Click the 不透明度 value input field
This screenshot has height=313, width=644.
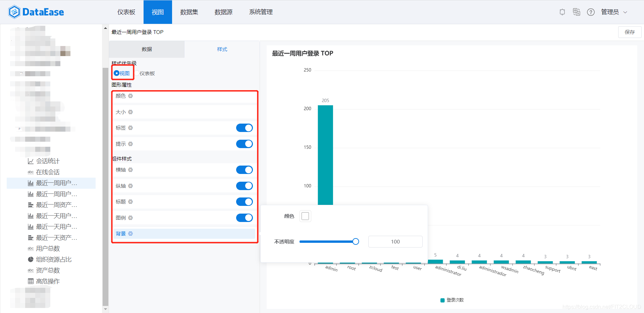coord(395,242)
